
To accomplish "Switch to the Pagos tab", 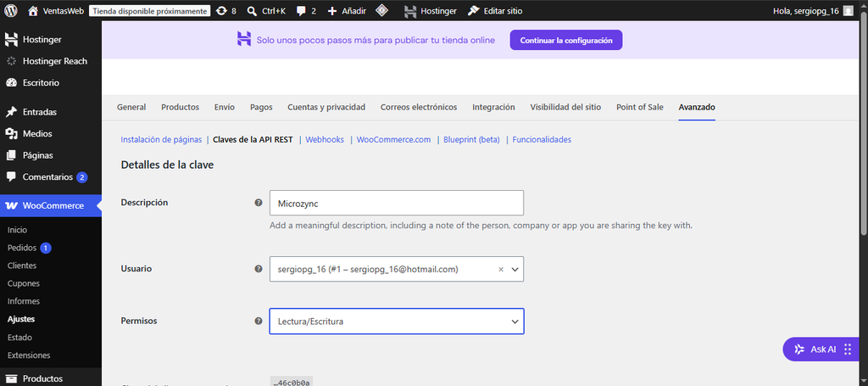I will click(x=261, y=107).
